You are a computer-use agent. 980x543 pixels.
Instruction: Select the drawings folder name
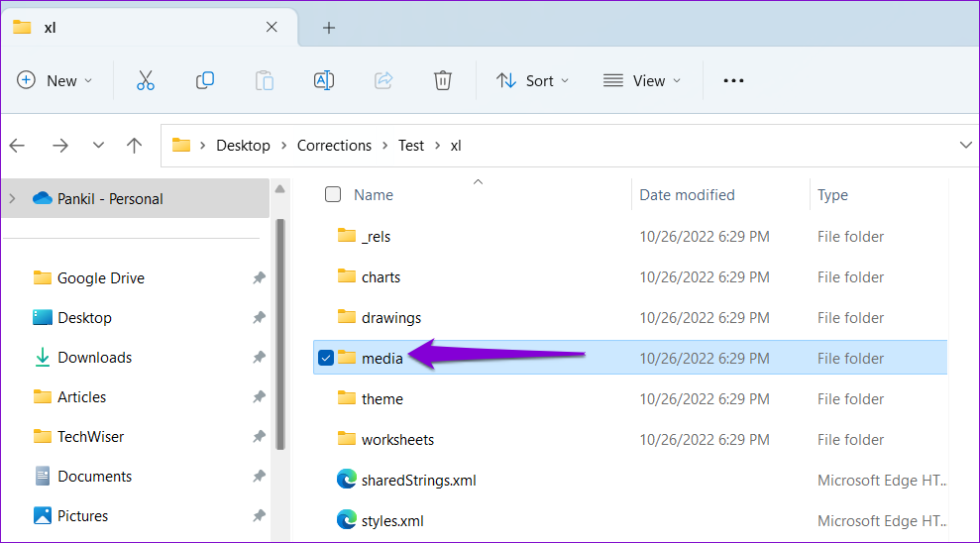click(x=391, y=317)
